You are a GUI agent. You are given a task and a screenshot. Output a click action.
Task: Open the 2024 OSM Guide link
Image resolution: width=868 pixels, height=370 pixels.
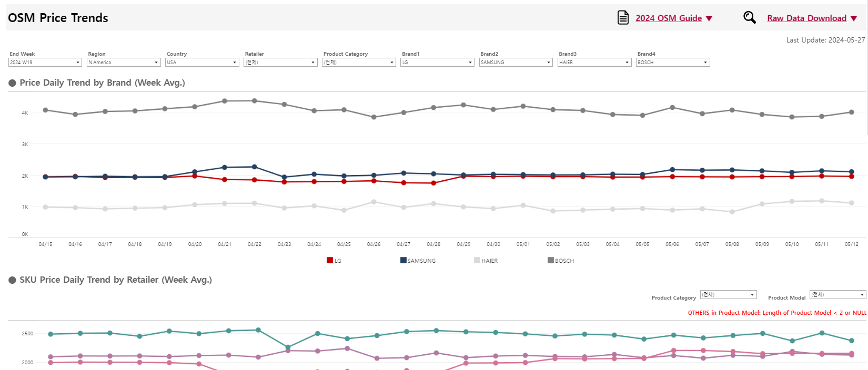668,18
